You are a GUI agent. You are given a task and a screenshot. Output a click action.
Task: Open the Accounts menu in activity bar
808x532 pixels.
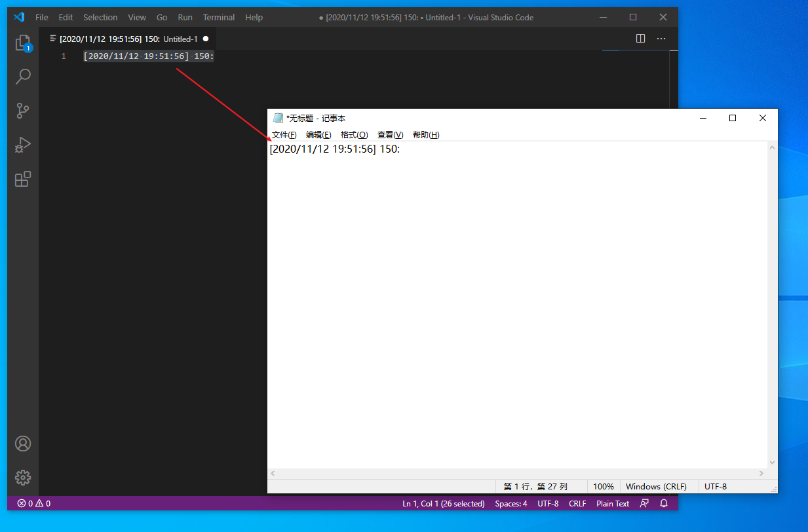[23, 444]
